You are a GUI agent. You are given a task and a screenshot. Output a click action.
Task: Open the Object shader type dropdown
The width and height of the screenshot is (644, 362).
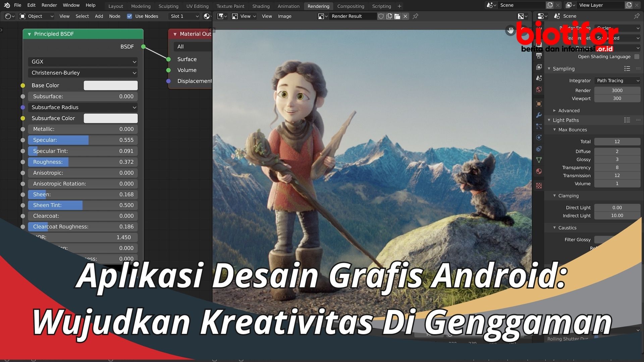point(36,16)
